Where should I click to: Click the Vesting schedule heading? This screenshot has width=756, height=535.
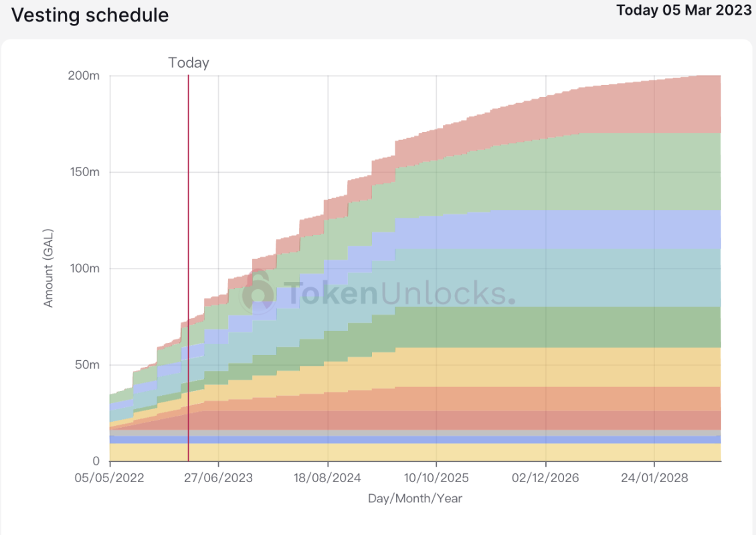[90, 15]
